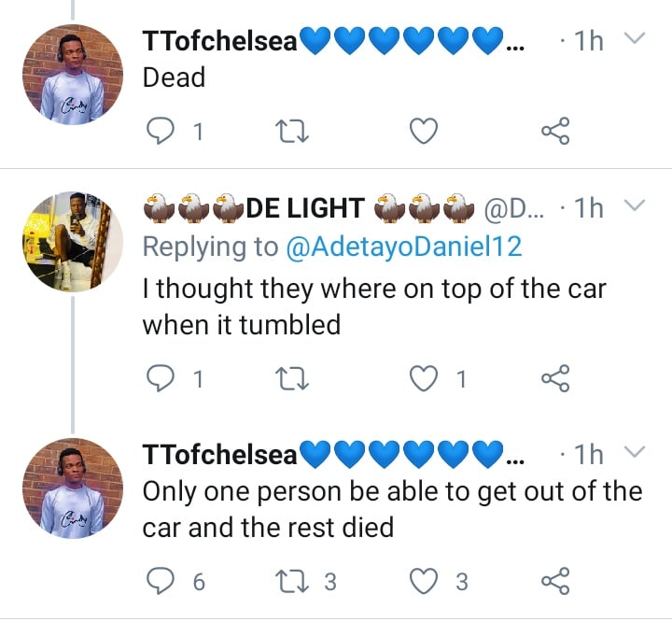This screenshot has height=636, width=672.
Task: Expand options chevron on DE LIGHT's tweet
Action: [633, 205]
